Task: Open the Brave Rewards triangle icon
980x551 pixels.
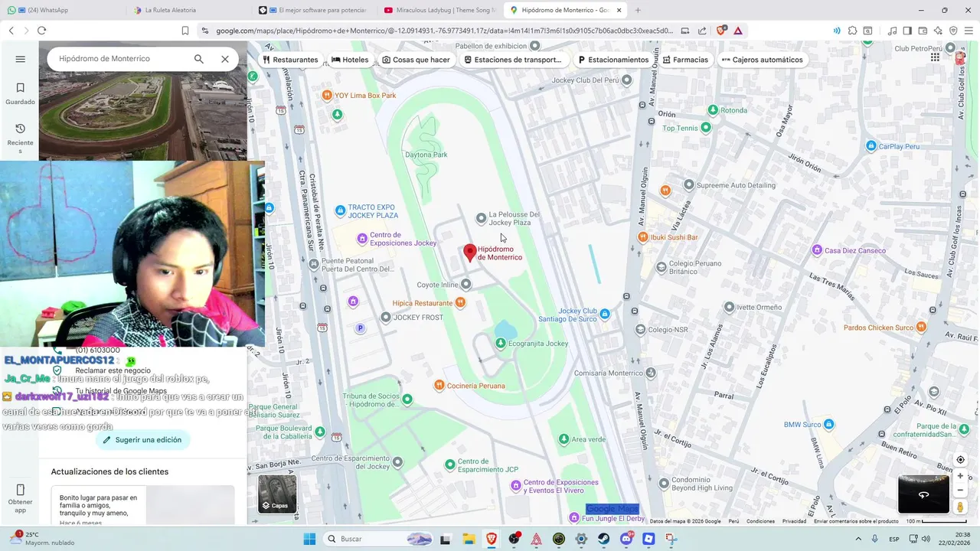Action: coord(738,31)
